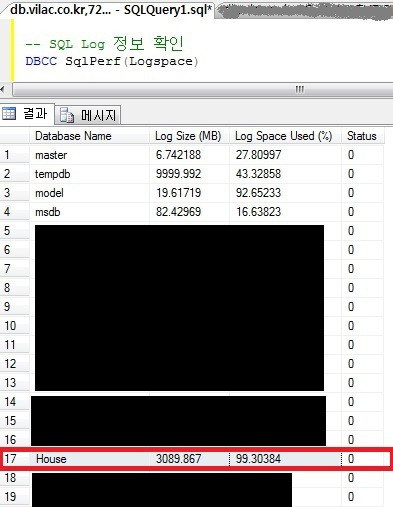The height and width of the screenshot is (507, 393).
Task: Click the horizontal scrollbar thumb under the query editor
Action: pyautogui.click(x=203, y=89)
